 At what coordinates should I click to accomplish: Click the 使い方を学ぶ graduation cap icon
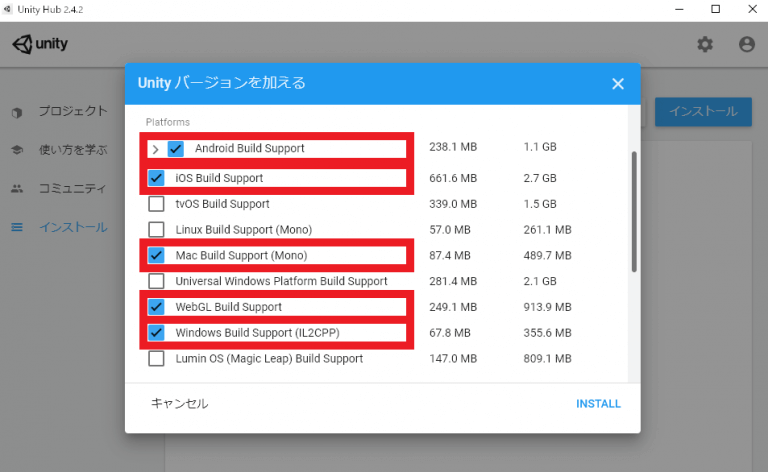[17, 150]
